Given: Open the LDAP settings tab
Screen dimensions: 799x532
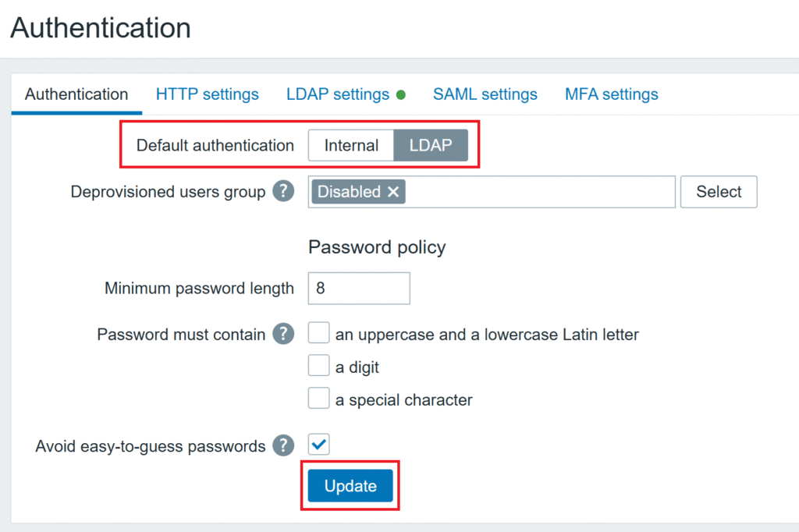Looking at the screenshot, I should point(337,94).
